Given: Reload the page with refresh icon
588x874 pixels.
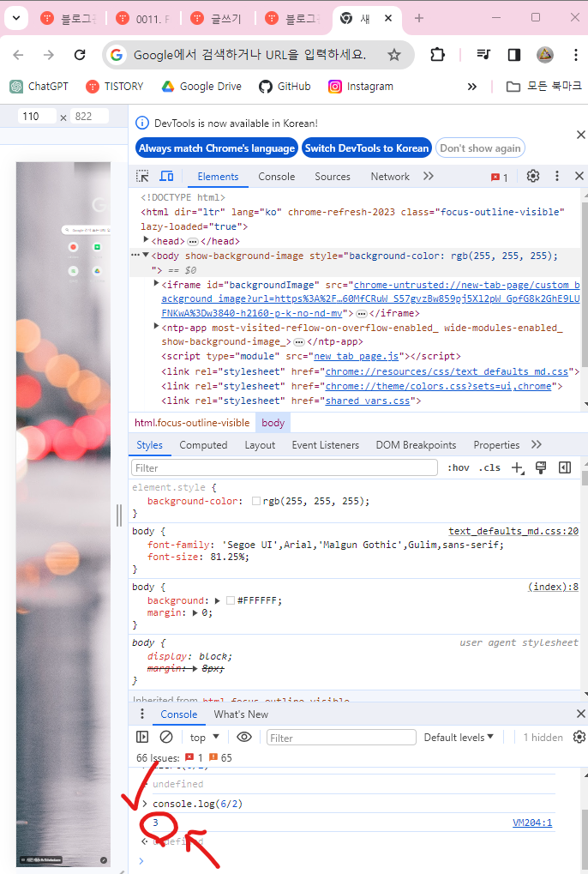Looking at the screenshot, I should click(80, 55).
